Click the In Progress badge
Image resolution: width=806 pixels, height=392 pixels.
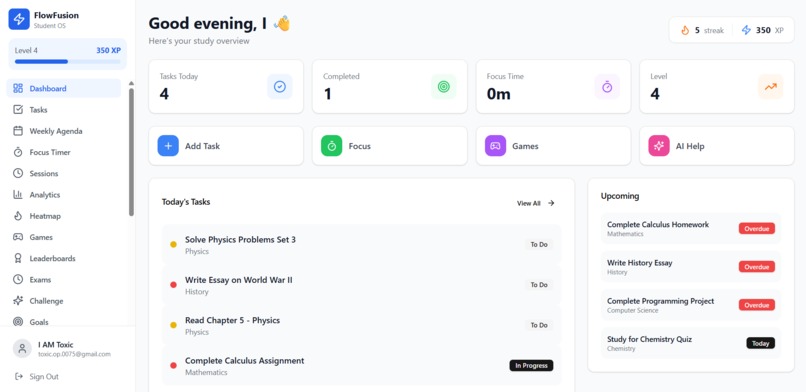pyautogui.click(x=532, y=365)
